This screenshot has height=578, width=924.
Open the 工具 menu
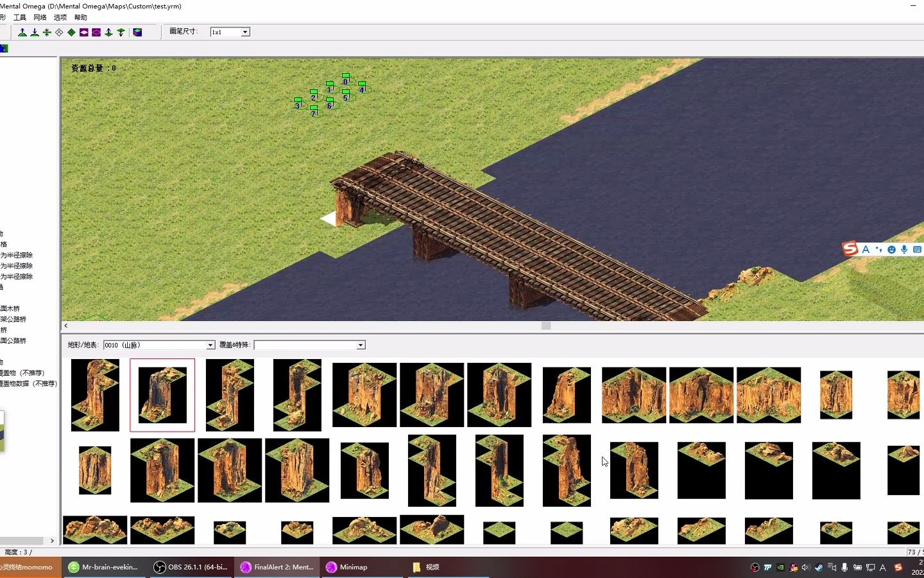click(x=20, y=17)
